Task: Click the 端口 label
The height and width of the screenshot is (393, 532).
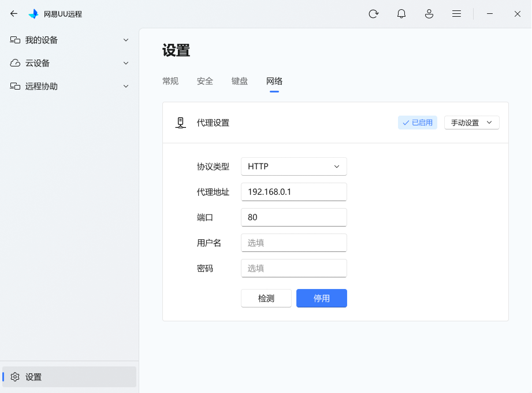Action: click(205, 217)
